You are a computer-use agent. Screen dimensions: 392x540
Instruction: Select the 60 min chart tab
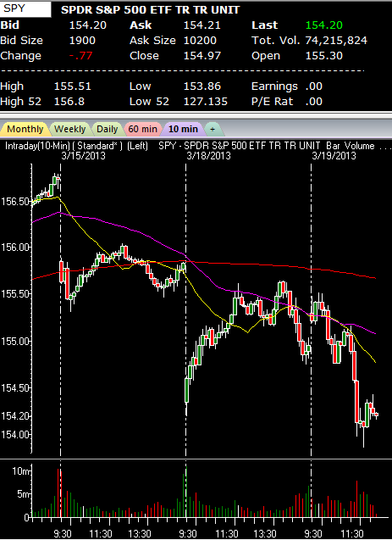point(142,129)
